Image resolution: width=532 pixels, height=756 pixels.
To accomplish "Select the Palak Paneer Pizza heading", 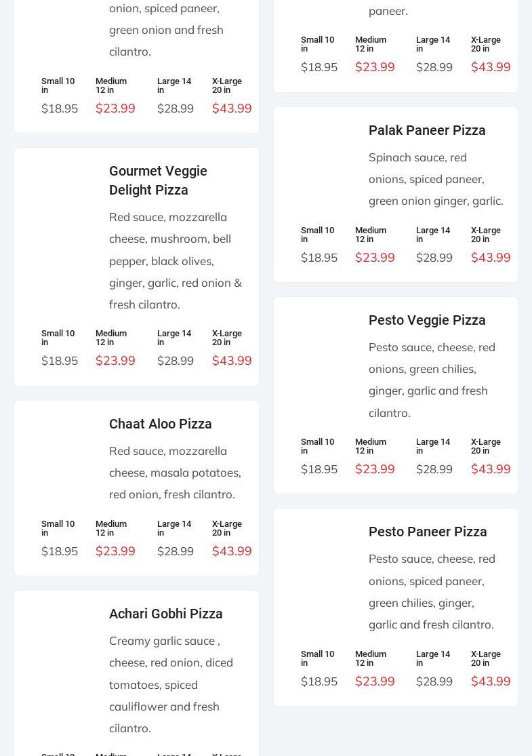I will click(427, 130).
